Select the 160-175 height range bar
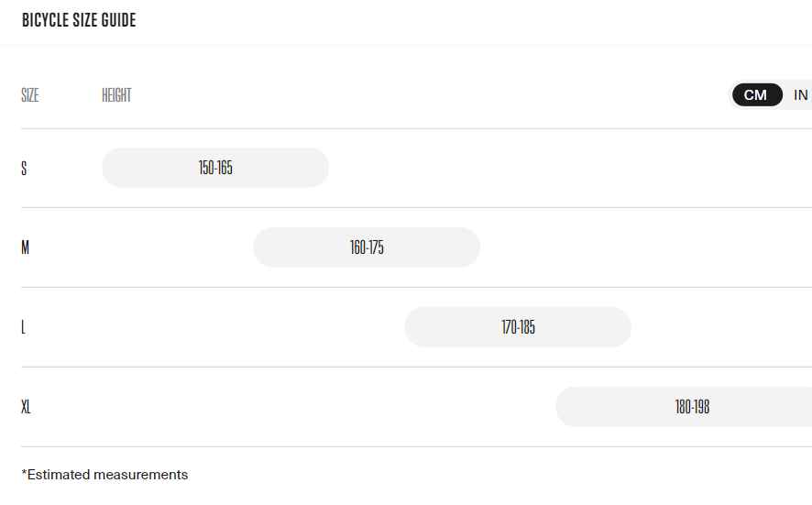The height and width of the screenshot is (505, 812). (x=367, y=247)
